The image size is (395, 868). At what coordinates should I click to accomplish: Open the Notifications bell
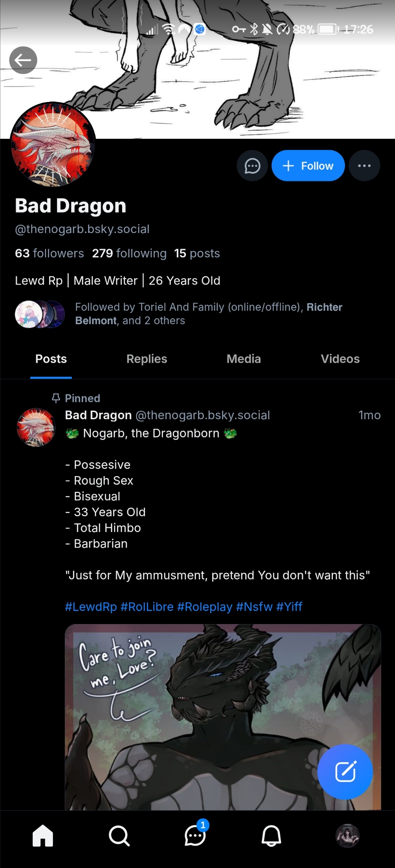point(271,835)
